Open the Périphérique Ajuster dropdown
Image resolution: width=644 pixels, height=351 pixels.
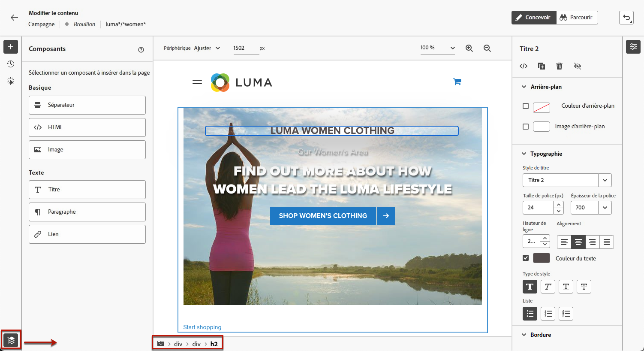[207, 48]
